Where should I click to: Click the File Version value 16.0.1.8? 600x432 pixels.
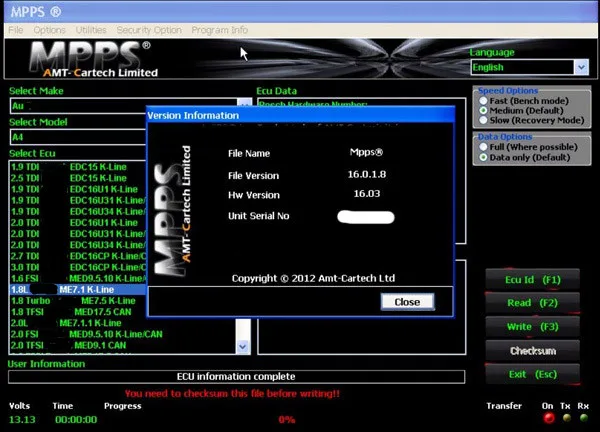(367, 174)
